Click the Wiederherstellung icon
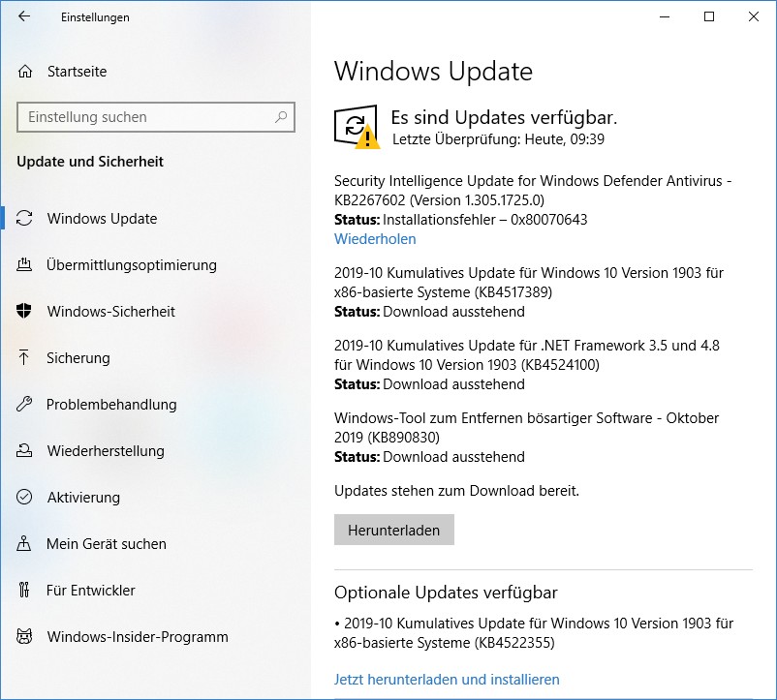 click(24, 450)
